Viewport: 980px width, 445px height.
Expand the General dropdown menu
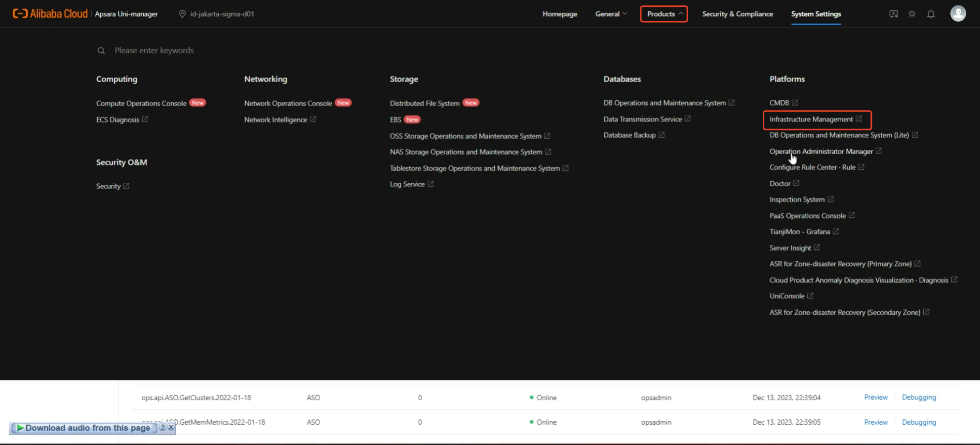tap(611, 14)
